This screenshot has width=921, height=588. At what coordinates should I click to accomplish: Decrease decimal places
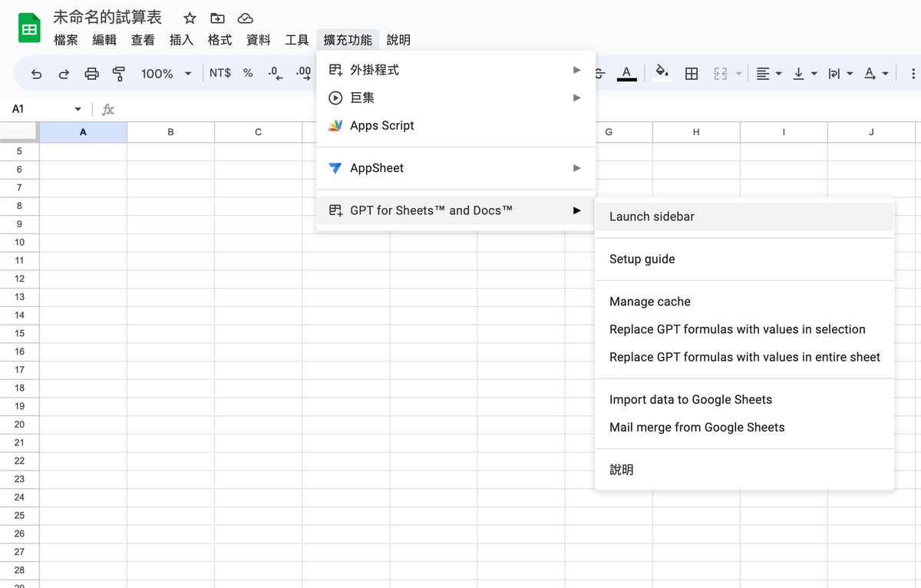pos(275,73)
